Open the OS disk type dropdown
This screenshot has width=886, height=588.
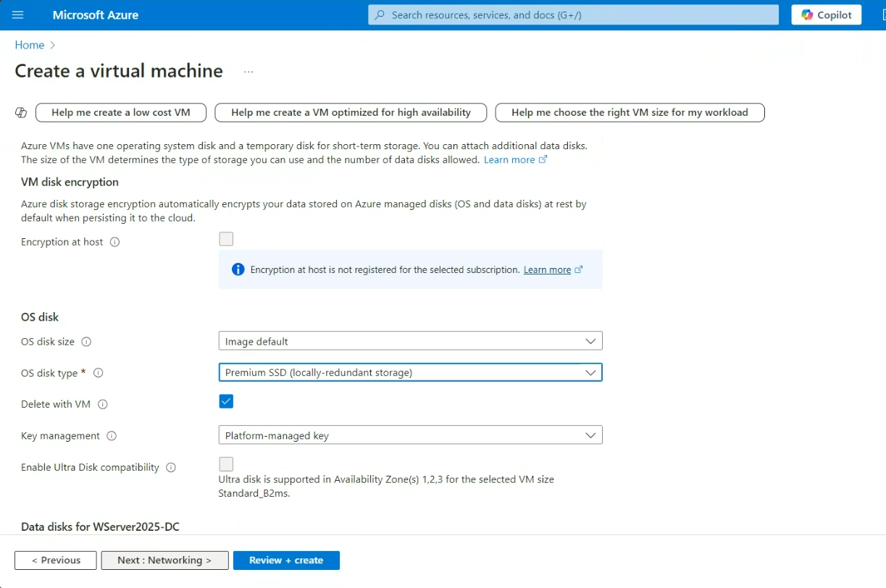(410, 372)
